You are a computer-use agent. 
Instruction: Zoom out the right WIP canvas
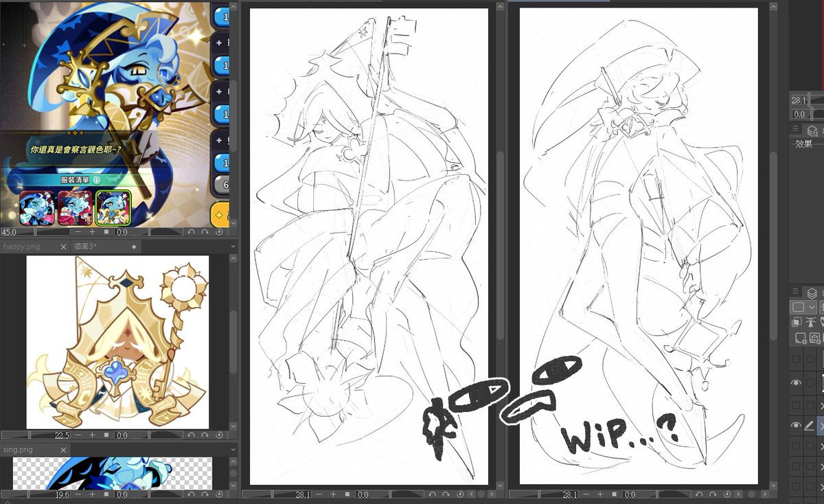(x=586, y=494)
